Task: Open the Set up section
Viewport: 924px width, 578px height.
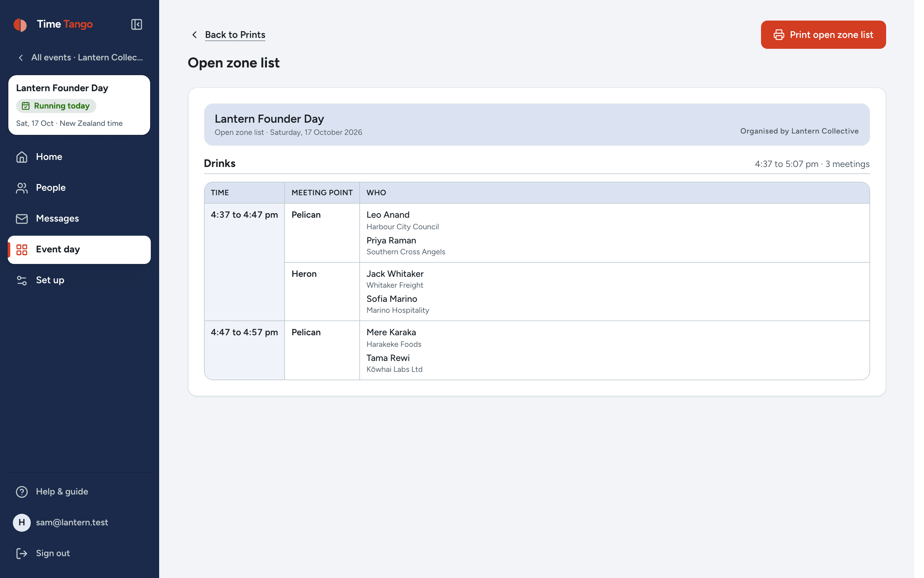Action: tap(79, 280)
